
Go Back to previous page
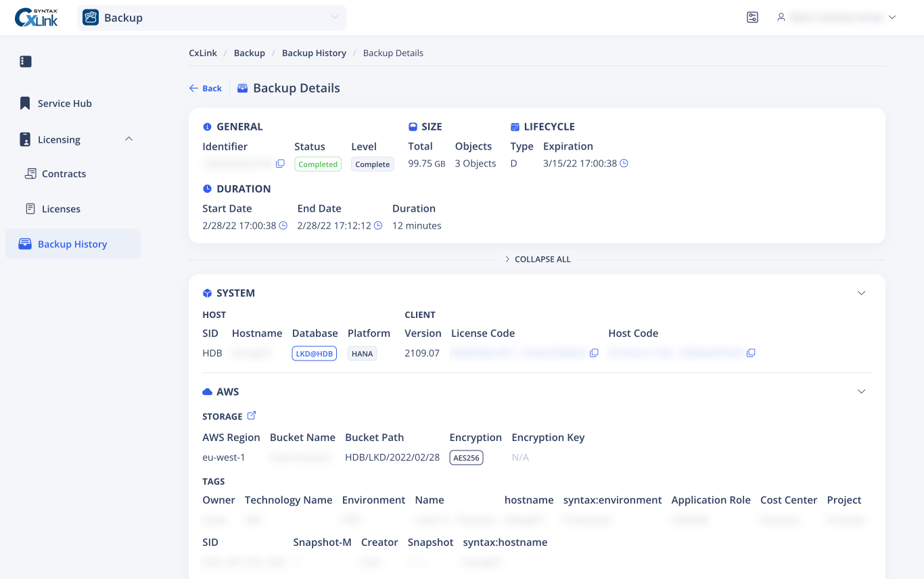pos(206,89)
